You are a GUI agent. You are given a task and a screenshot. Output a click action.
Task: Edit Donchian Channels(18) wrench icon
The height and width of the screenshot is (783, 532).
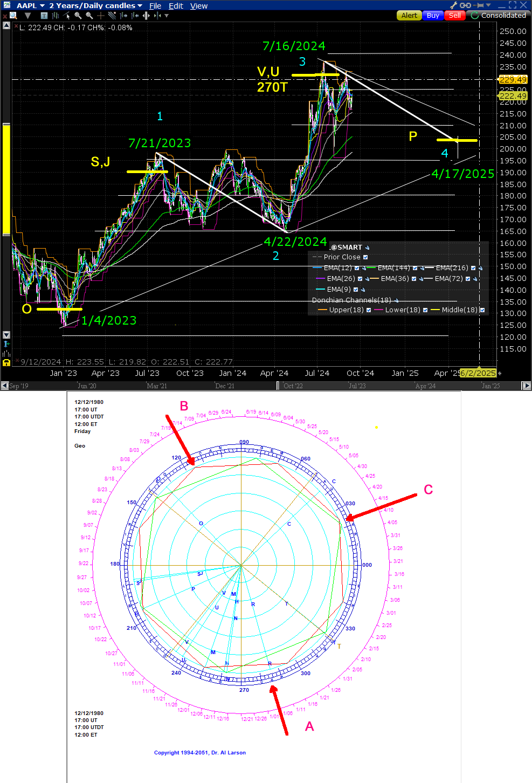(396, 300)
